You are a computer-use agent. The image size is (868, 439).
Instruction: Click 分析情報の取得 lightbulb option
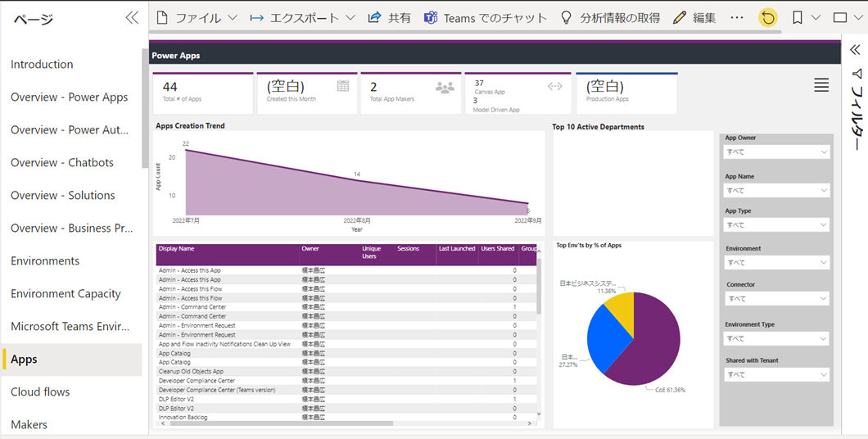[x=610, y=18]
